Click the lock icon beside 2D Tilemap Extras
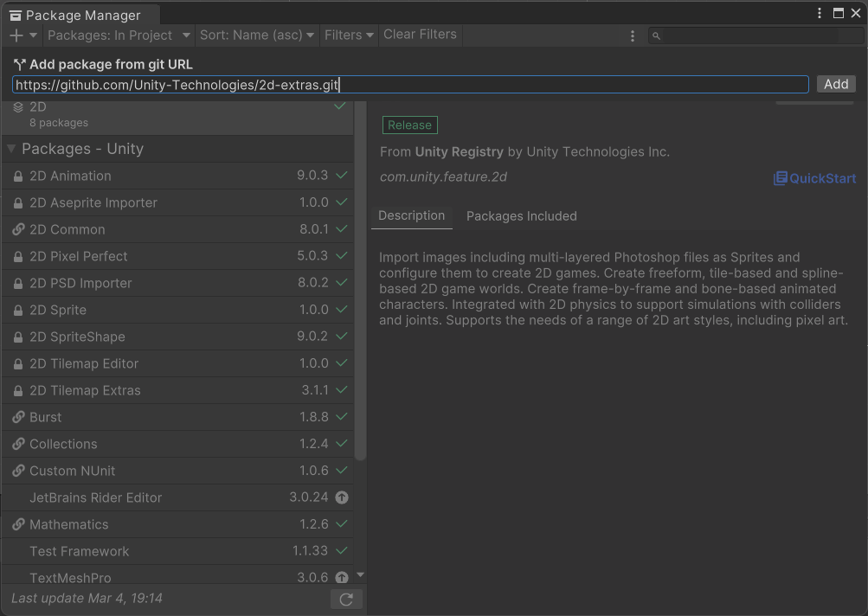 pos(18,391)
